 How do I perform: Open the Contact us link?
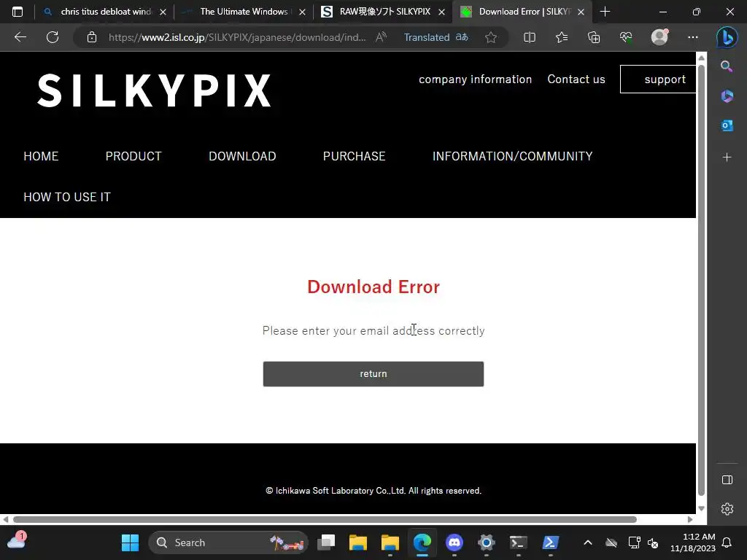click(576, 79)
